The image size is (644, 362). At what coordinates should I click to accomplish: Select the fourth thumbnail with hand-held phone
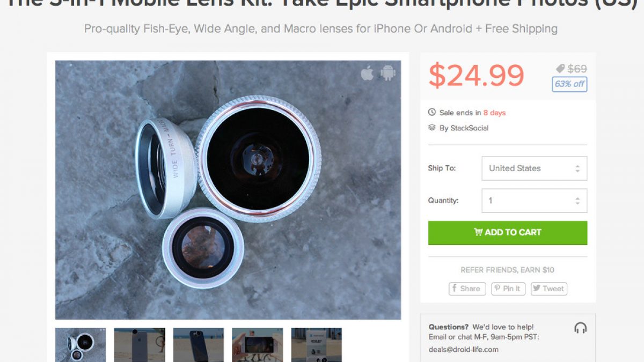(x=258, y=345)
